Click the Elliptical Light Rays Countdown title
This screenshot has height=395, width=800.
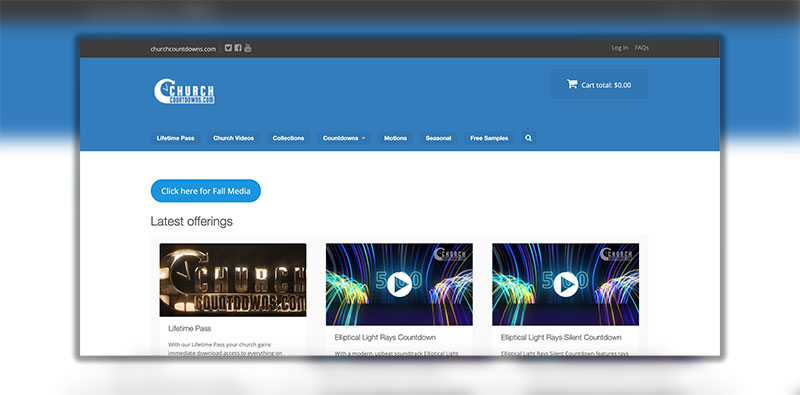pos(385,337)
